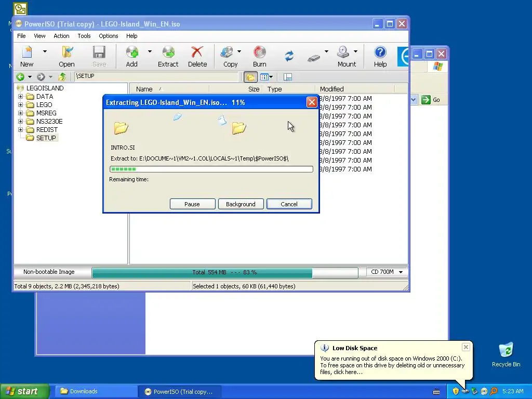Click the Open toolbar icon

click(x=66, y=56)
